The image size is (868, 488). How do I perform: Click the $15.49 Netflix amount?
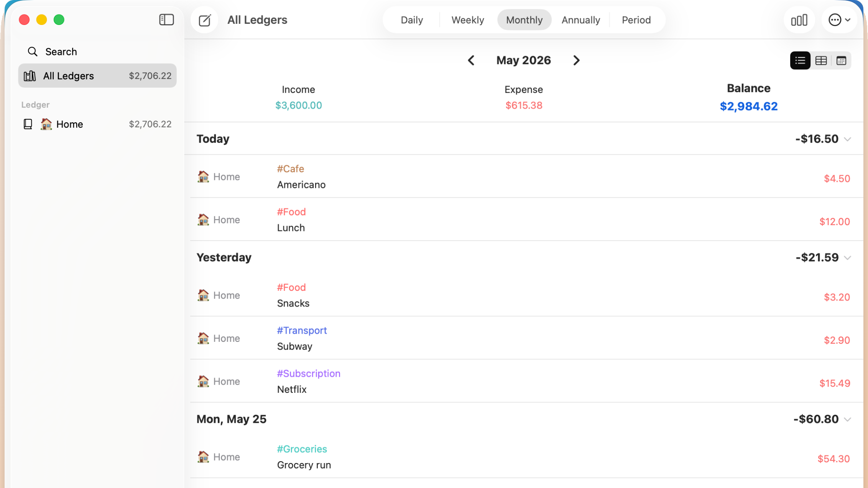835,383
